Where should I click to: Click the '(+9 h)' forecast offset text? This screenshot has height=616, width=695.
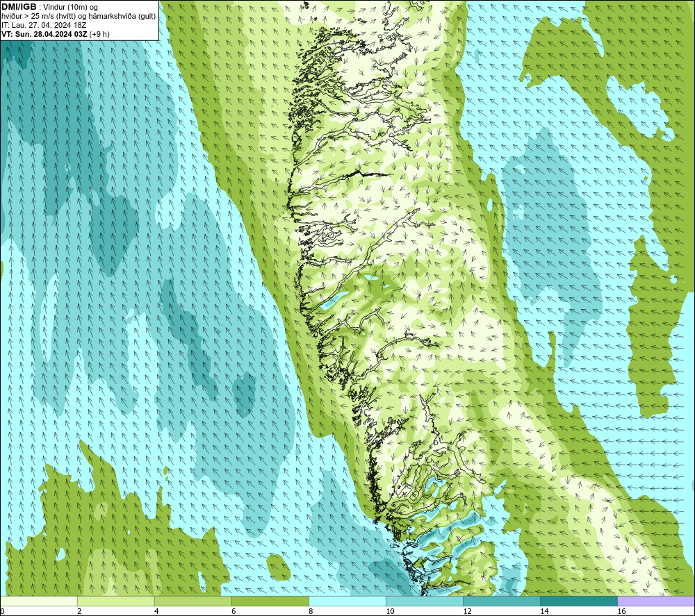[x=99, y=34]
